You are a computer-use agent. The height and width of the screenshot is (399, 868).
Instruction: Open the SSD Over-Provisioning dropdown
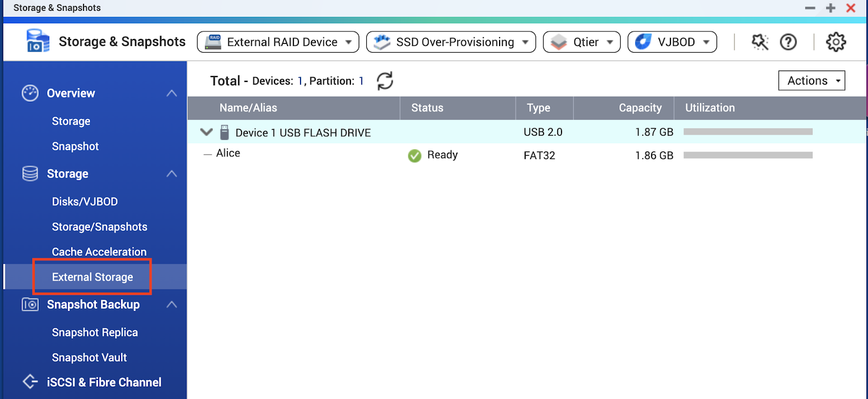451,42
